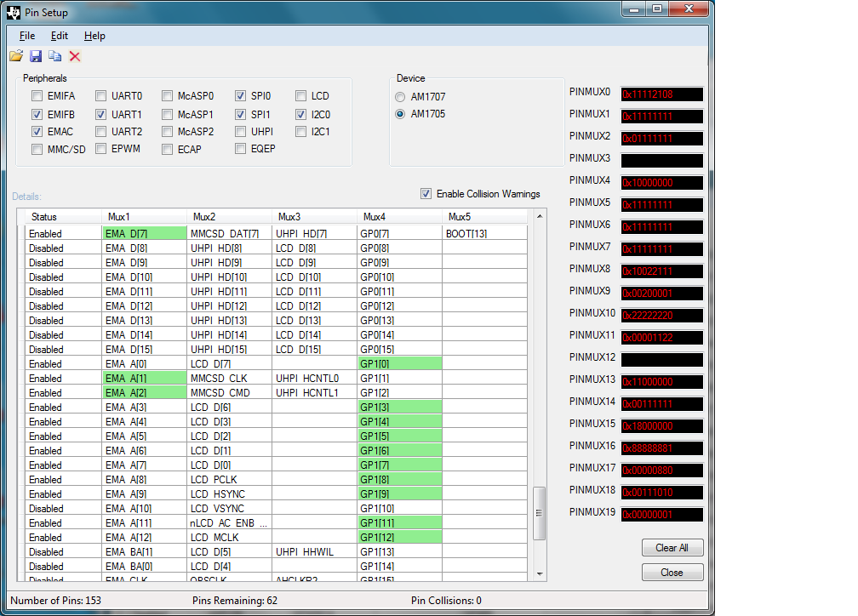Select the green EMA_A[1] cell
The image size is (858, 616).
[145, 378]
